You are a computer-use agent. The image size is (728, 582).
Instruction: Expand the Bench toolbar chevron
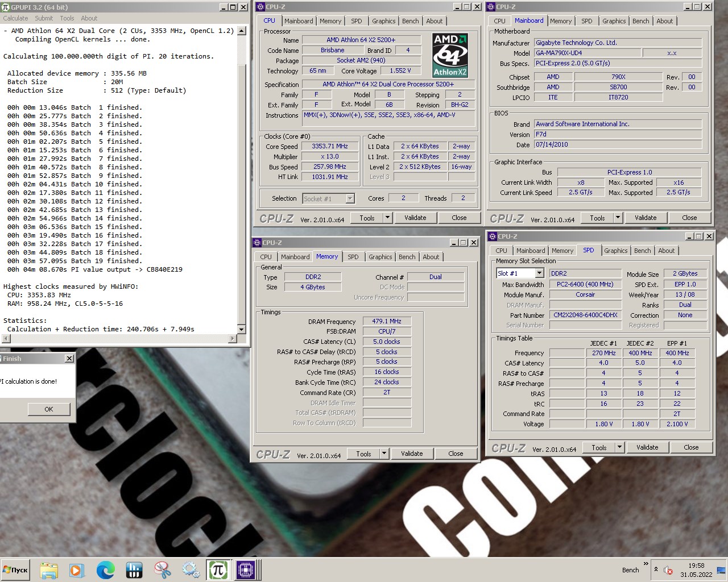[x=646, y=564]
